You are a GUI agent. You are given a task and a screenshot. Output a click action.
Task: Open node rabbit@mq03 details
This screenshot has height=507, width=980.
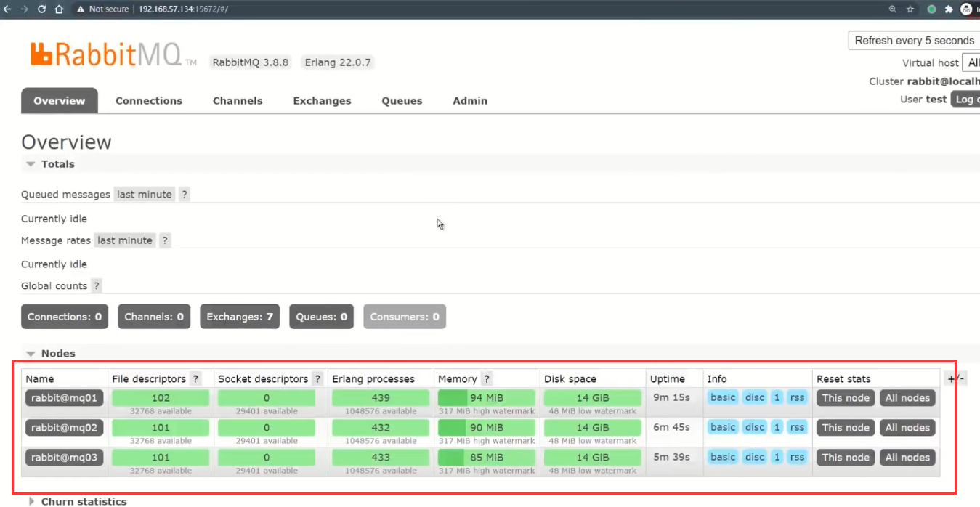[64, 458]
